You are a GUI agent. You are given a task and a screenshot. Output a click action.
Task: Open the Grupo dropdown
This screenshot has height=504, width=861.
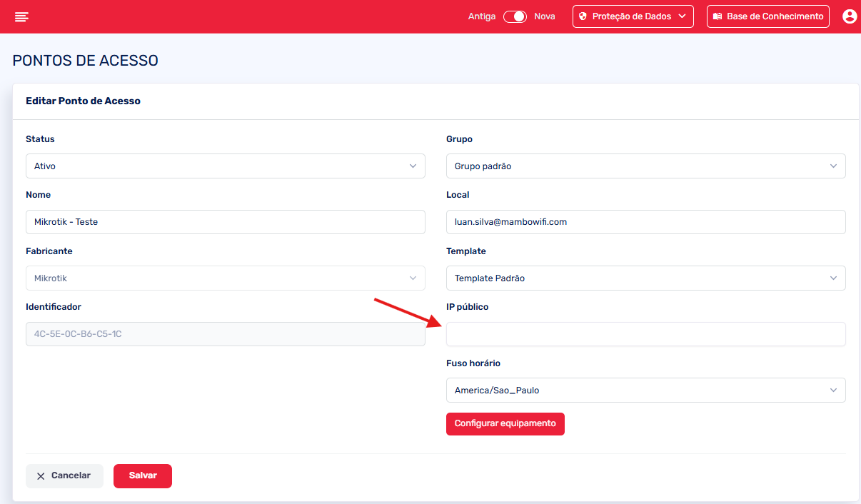pyautogui.click(x=645, y=166)
